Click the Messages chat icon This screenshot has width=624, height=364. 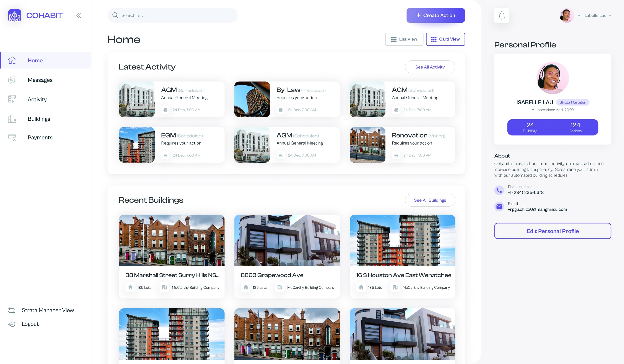tap(12, 80)
